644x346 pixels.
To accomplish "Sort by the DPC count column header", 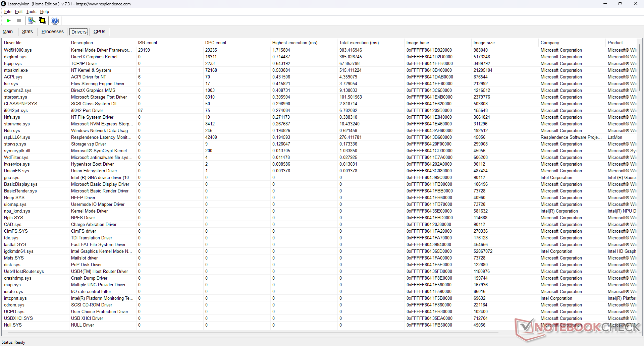I will click(x=237, y=43).
